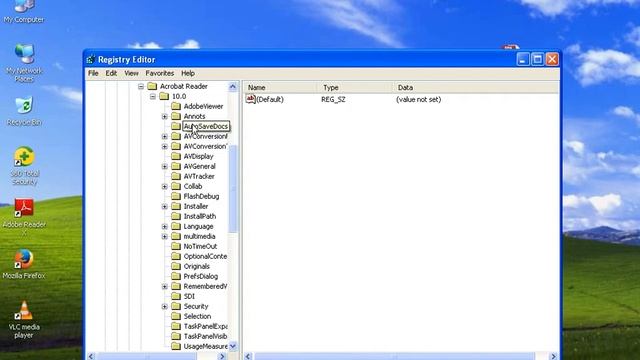Expand the AVGeneral key

[x=164, y=167]
